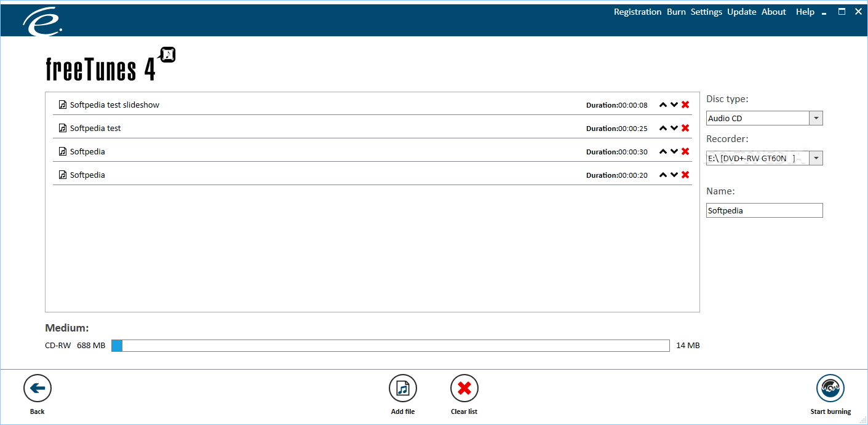Click the music file icon of 00:00:20 track

63,175
